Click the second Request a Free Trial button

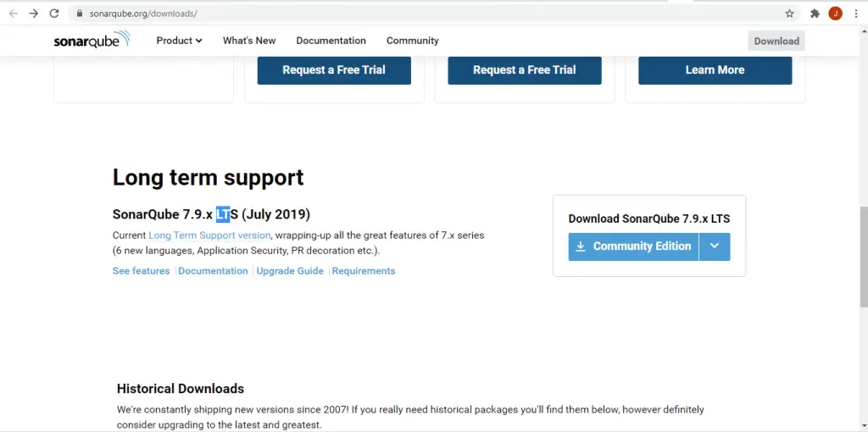pyautogui.click(x=524, y=70)
